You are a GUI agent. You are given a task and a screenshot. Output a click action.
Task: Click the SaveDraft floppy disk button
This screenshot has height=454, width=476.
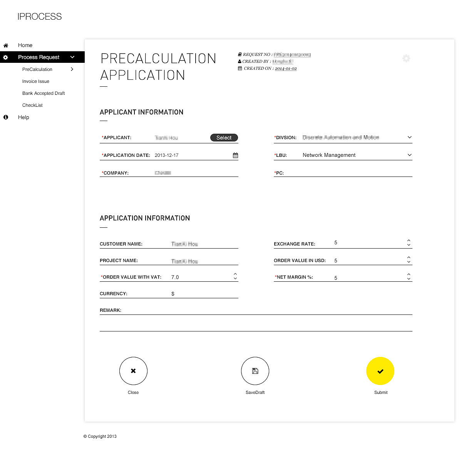coord(255,371)
